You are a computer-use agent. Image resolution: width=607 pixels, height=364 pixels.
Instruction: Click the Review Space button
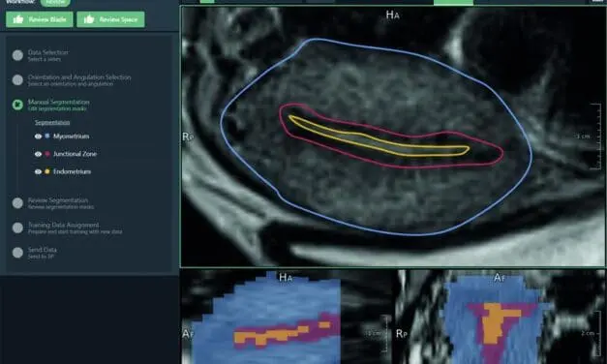point(110,19)
